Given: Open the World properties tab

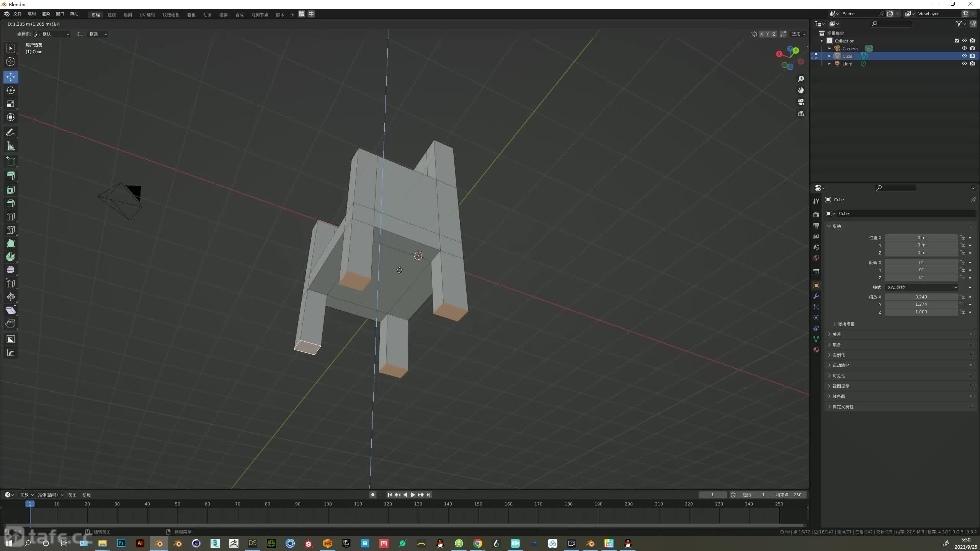Looking at the screenshot, I should click(x=816, y=258).
